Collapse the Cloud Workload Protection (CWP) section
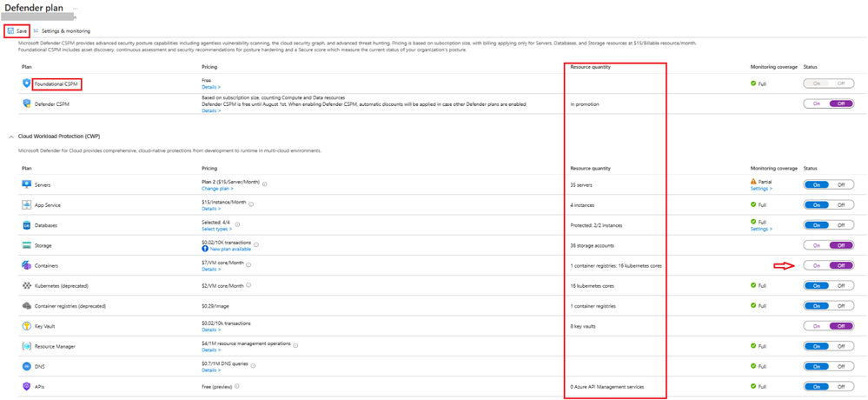The width and height of the screenshot is (868, 400). click(11, 137)
